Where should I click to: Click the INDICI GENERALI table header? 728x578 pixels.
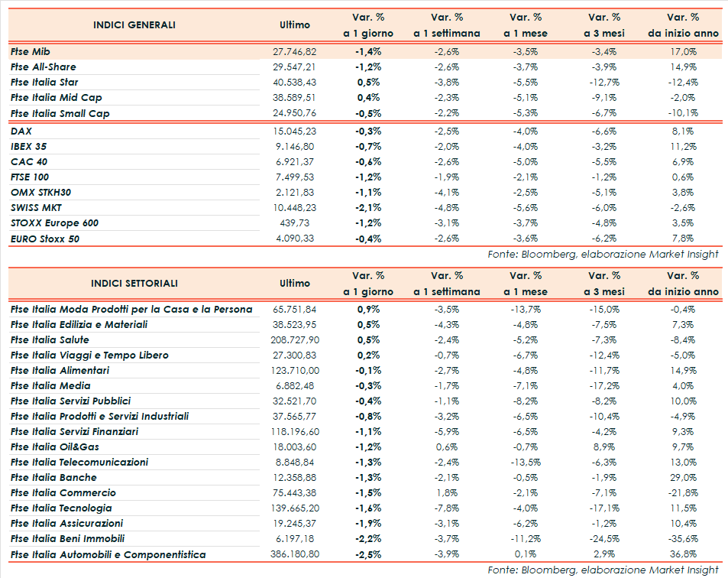134,25
